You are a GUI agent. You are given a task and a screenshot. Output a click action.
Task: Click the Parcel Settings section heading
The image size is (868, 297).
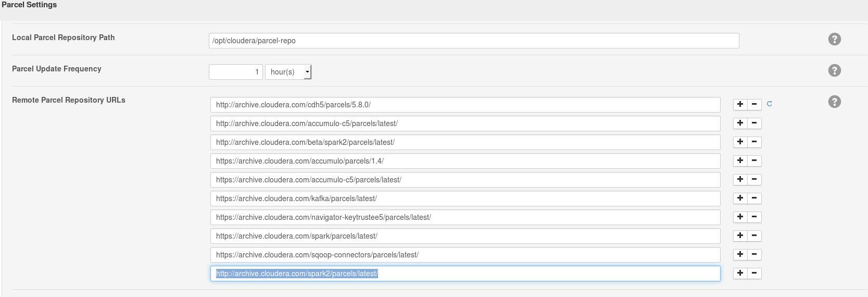tap(29, 5)
